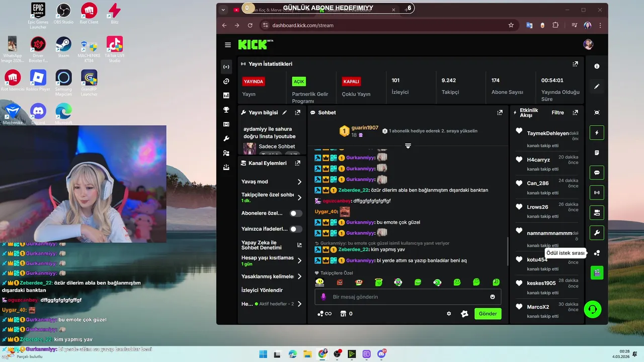Collapse the chat leaderboard with the arrow handle

[408, 146]
